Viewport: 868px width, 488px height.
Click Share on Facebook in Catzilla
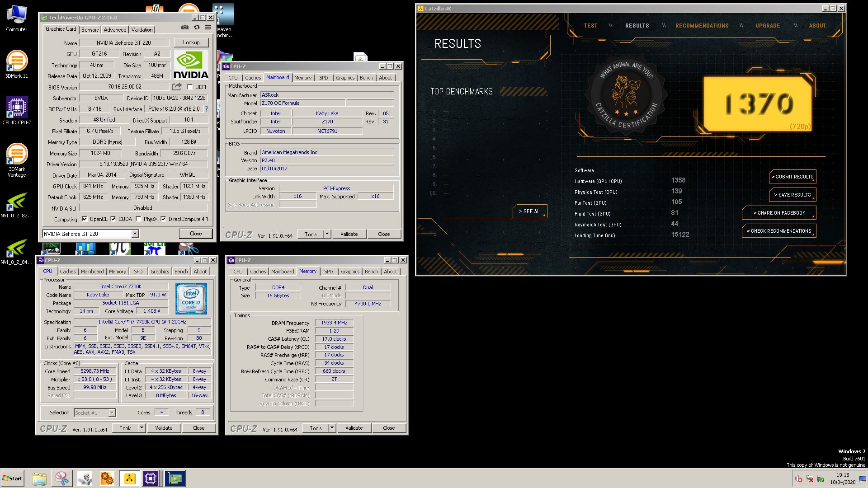[779, 213]
